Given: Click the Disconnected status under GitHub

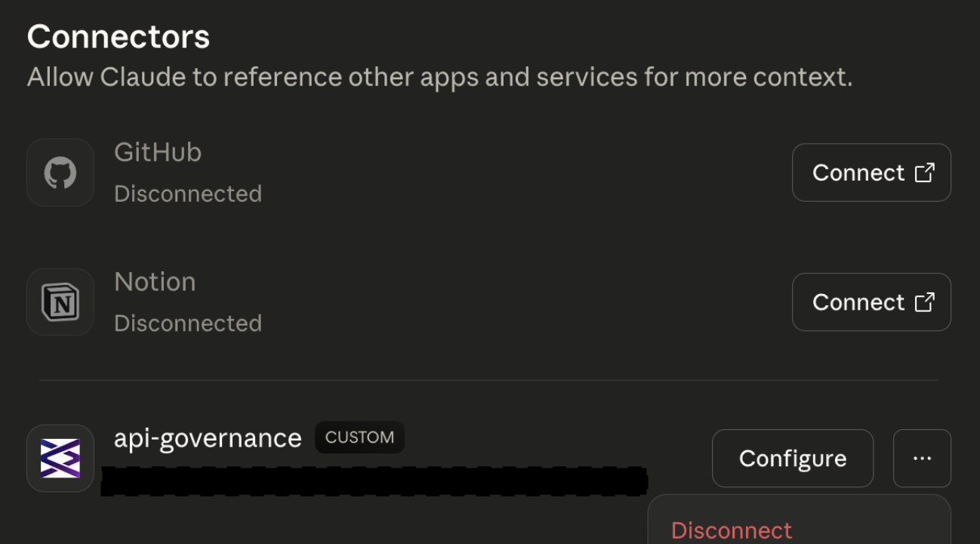Looking at the screenshot, I should pyautogui.click(x=188, y=194).
